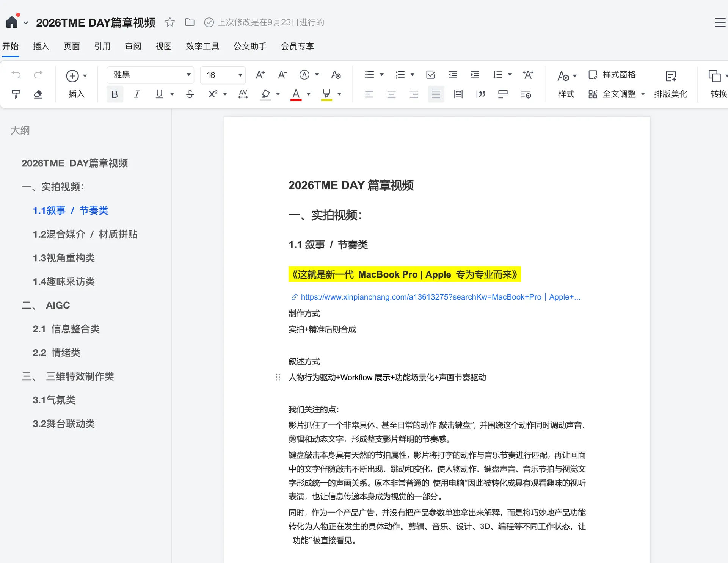Toggle justified text alignment
This screenshot has height=563, width=728.
point(436,94)
